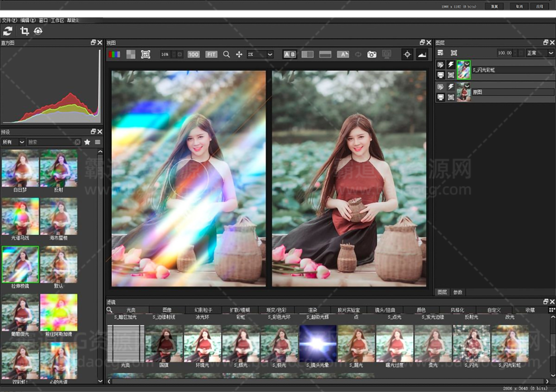Click the refresh arrows icon at top left
This screenshot has height=392, width=556.
[8, 31]
